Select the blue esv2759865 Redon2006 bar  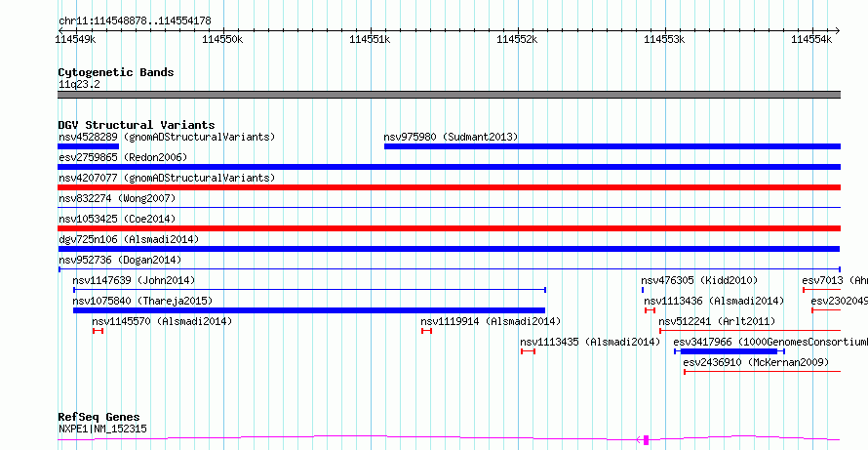pos(450,167)
